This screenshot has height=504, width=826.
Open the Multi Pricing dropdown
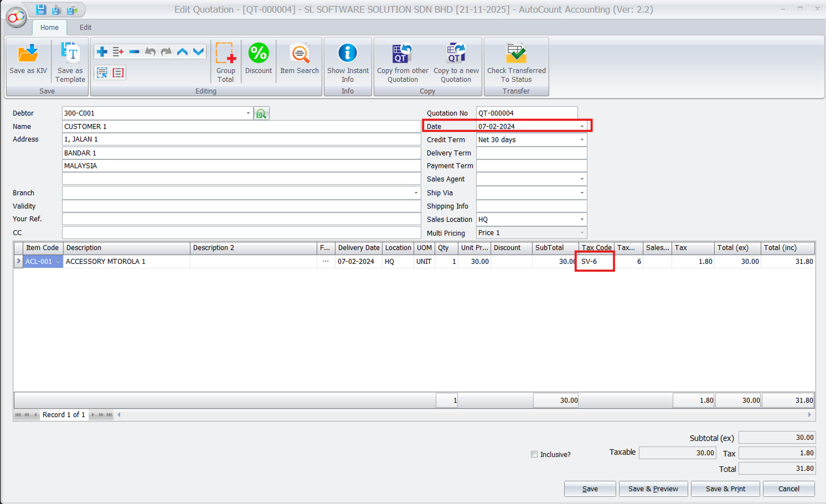pos(582,232)
